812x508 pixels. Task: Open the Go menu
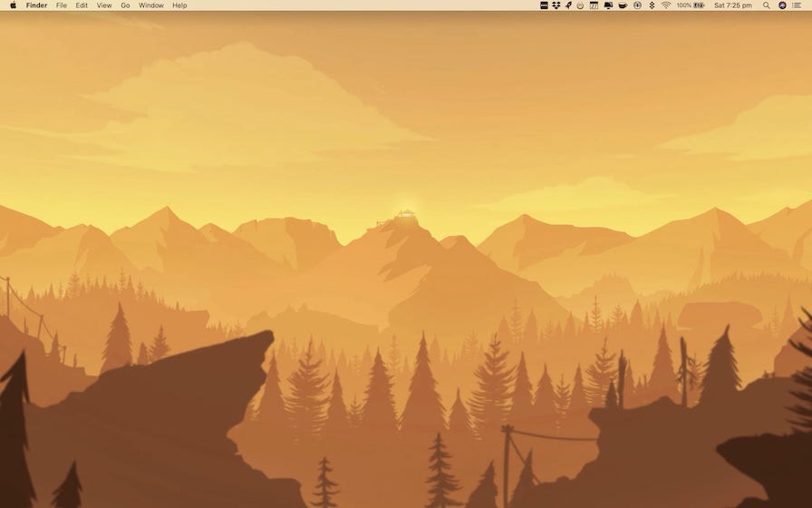125,5
